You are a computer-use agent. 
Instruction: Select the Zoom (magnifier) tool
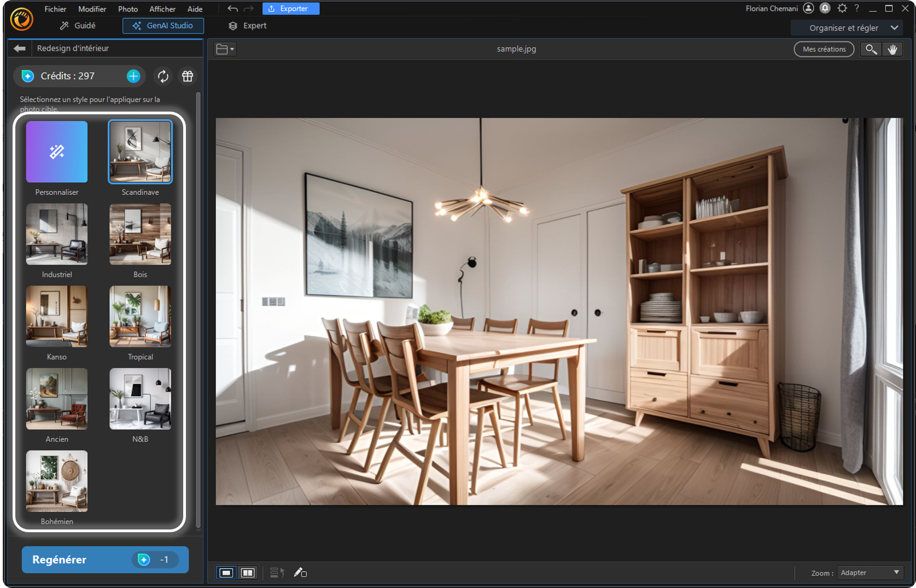pyautogui.click(x=871, y=49)
